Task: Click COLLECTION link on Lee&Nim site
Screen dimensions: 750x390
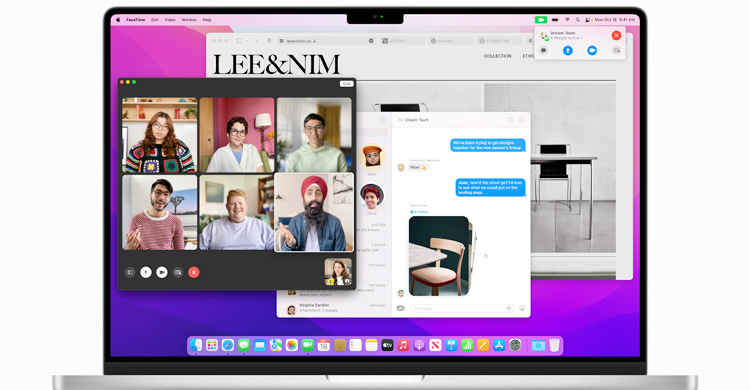Action: tap(497, 56)
